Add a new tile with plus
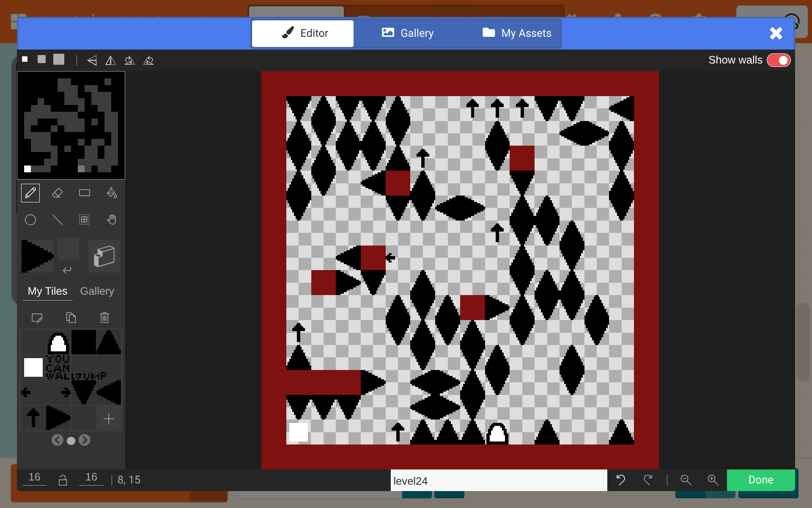This screenshot has height=508, width=812. pyautogui.click(x=109, y=419)
